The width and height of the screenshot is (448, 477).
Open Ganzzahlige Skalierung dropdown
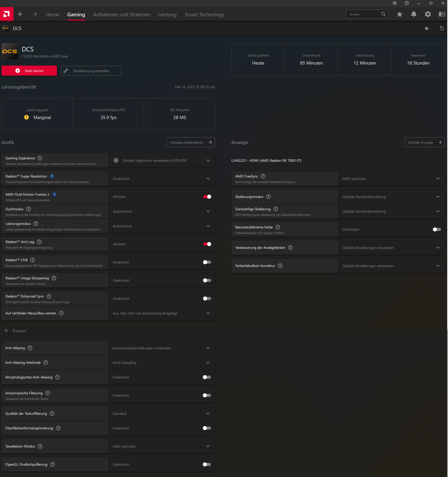click(x=392, y=211)
